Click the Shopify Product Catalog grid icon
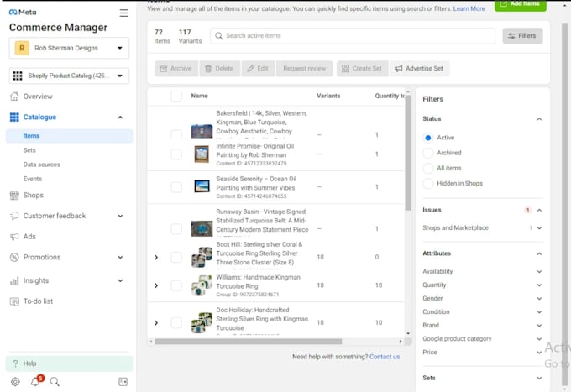 point(18,76)
